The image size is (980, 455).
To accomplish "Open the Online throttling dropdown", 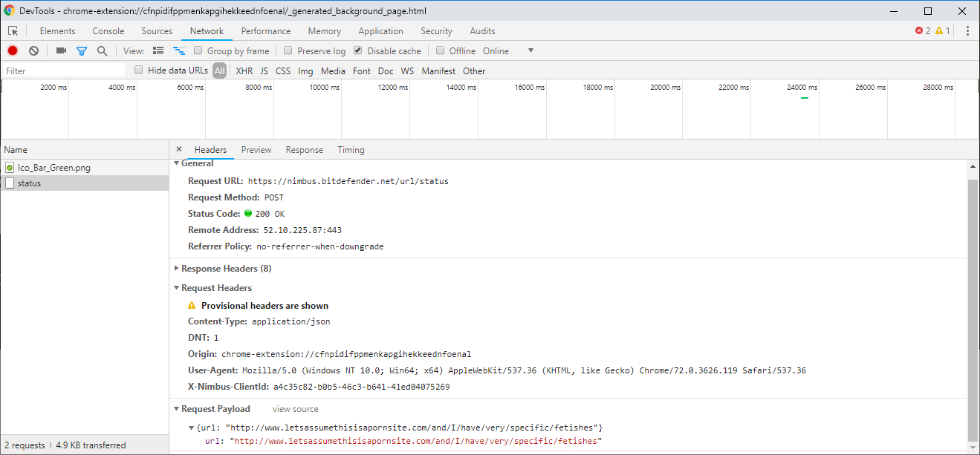I will pos(530,50).
